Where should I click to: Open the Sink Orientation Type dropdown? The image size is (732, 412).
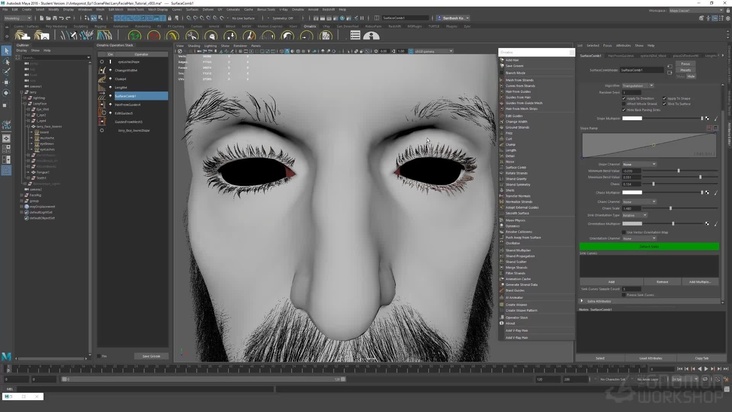pyautogui.click(x=635, y=214)
